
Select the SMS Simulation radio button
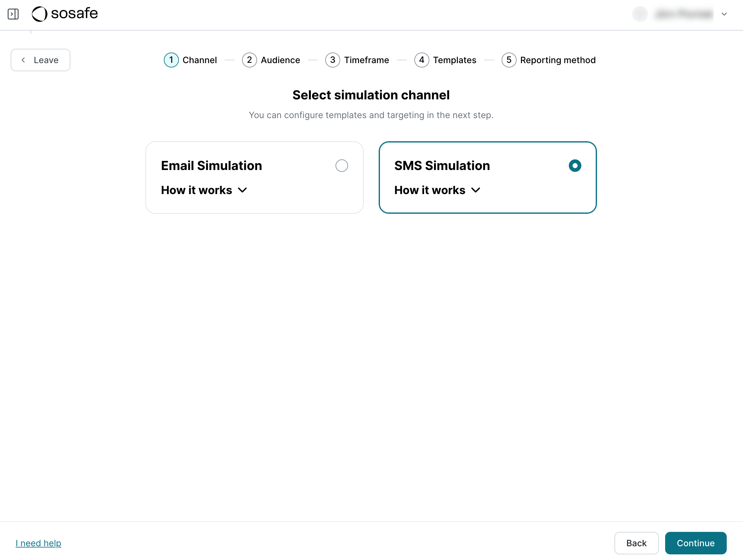[x=575, y=166]
